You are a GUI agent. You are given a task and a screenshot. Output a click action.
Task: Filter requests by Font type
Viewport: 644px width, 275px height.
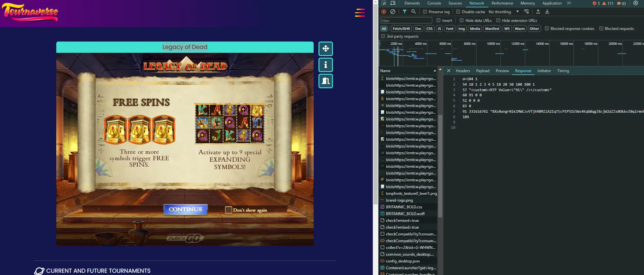pyautogui.click(x=450, y=29)
